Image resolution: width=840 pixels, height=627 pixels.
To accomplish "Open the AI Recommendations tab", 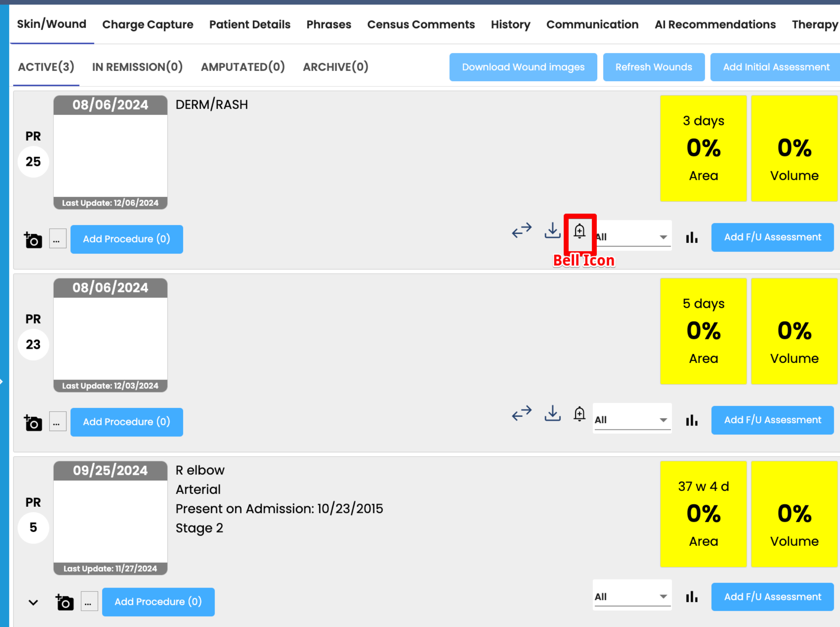I will coord(715,24).
